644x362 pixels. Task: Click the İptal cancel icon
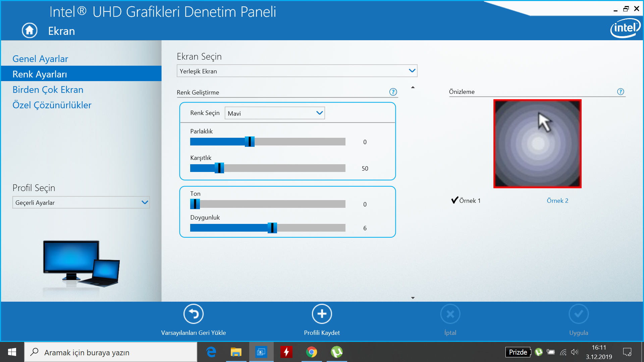coord(450,314)
